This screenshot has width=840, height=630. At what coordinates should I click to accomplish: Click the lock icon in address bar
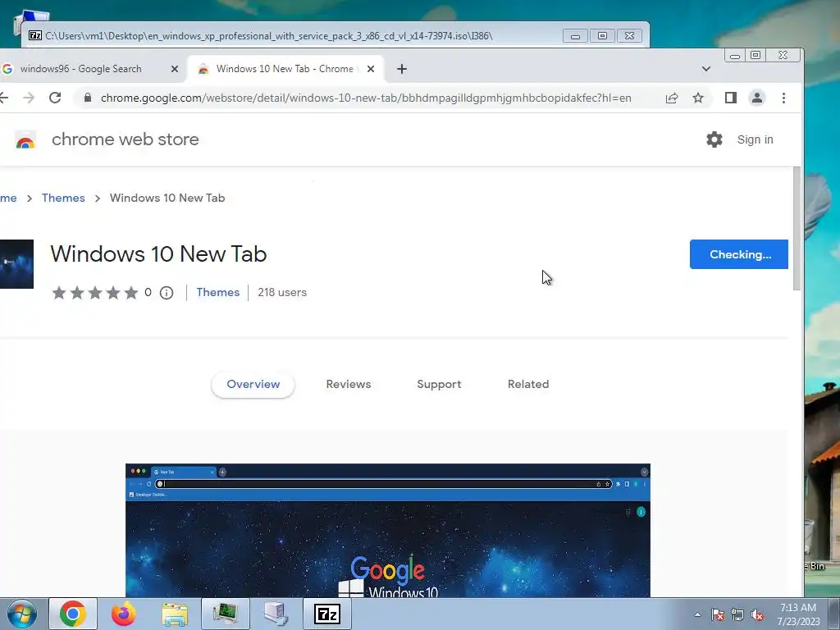tap(88, 98)
